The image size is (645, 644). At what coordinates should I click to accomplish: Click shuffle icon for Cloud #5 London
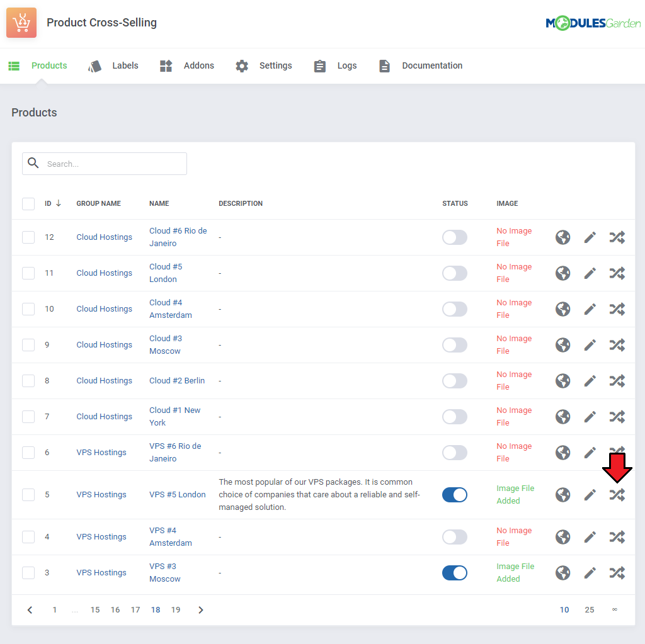point(617,273)
